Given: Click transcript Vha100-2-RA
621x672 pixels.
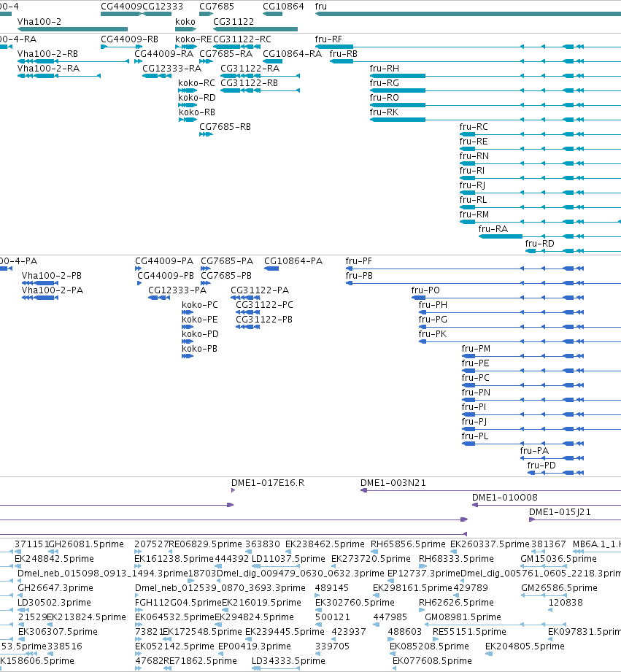Looking at the screenshot, I should point(48,69).
